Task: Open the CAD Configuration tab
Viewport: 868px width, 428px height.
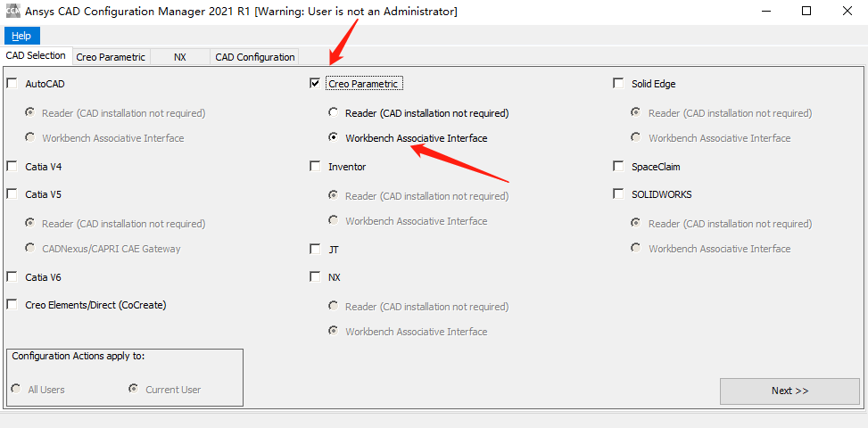Action: pos(254,57)
